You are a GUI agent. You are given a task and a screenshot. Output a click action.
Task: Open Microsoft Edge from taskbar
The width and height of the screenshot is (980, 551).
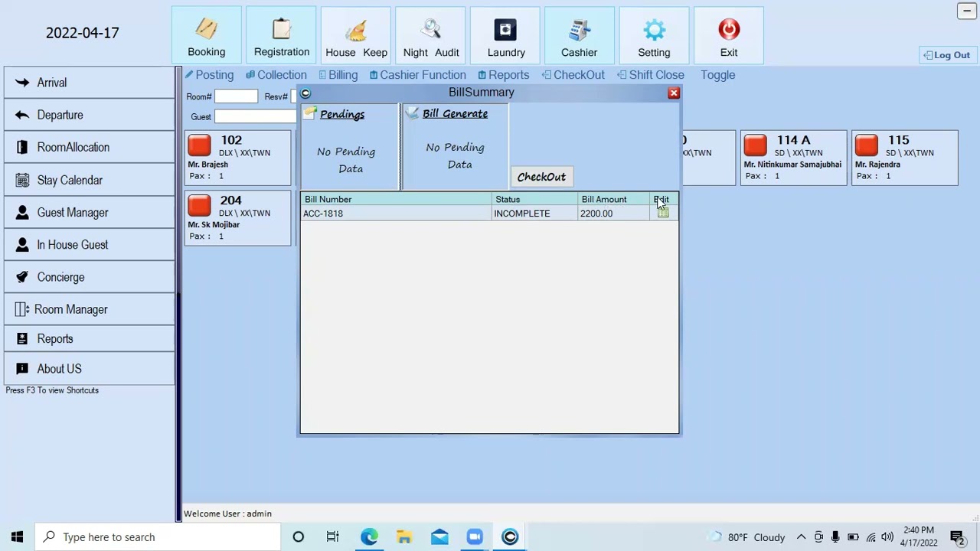click(369, 537)
